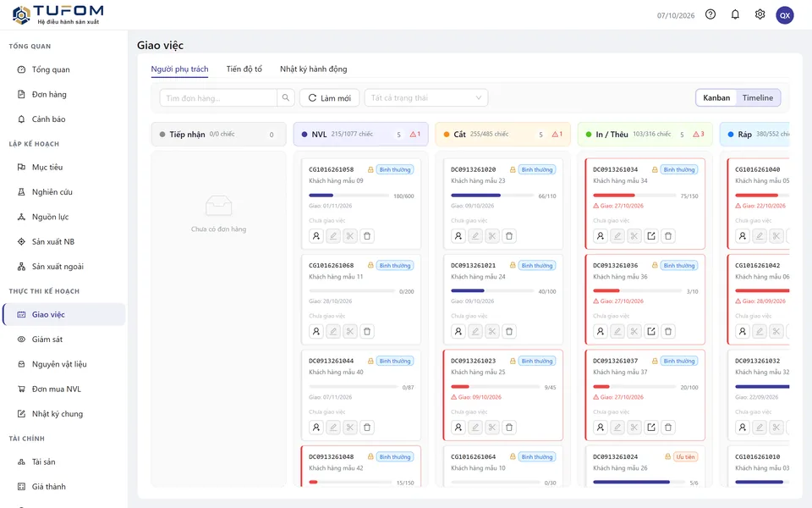Click the search magnifier icon
The width and height of the screenshot is (812, 508).
click(286, 97)
